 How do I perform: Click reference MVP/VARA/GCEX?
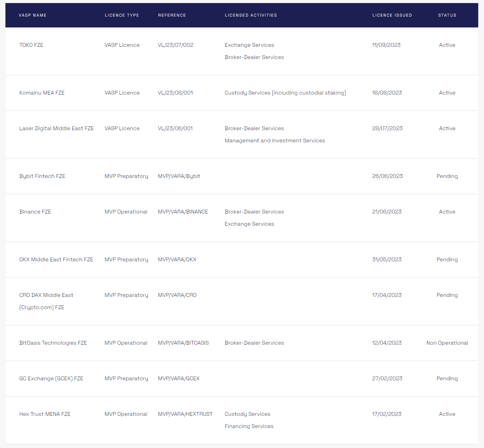179,379
